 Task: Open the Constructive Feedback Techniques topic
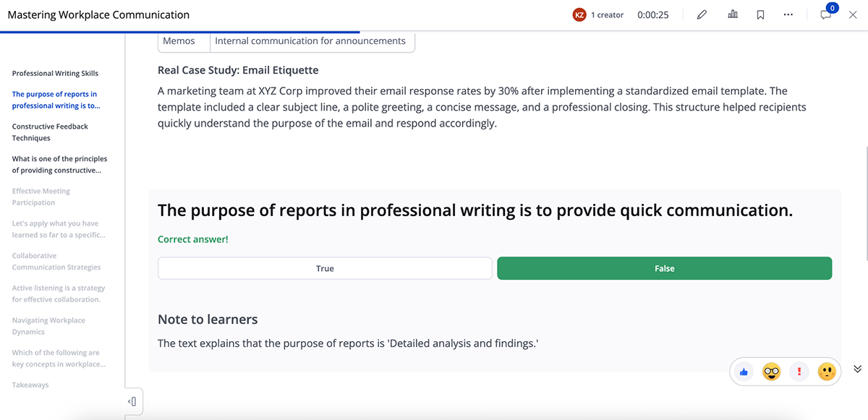coord(50,132)
